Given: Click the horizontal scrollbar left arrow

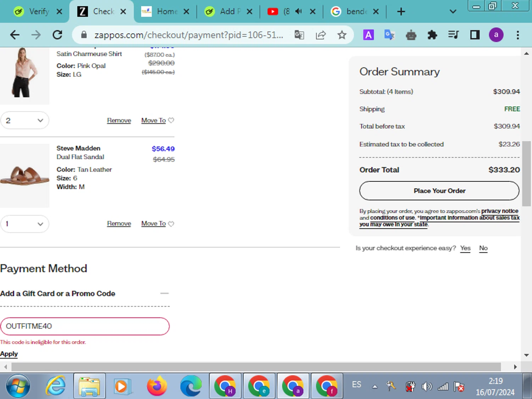Looking at the screenshot, I should click(x=5, y=367).
